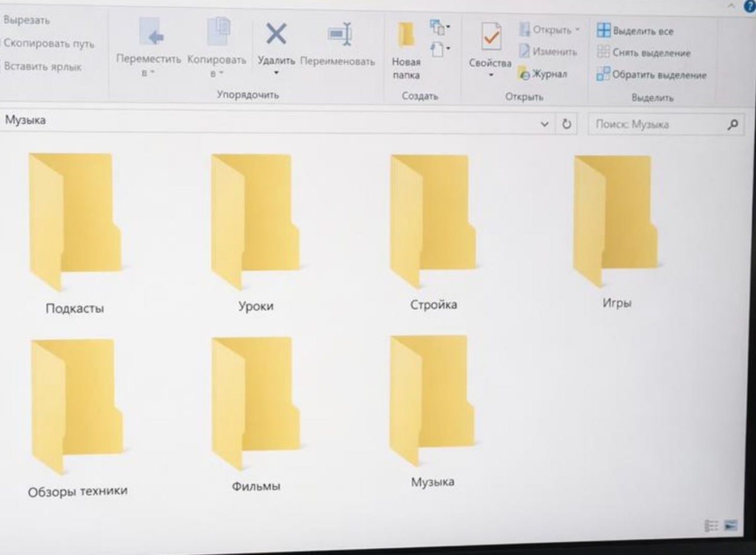Select the Обзоры техники folder
Screen dimensions: 756x555
click(x=77, y=418)
